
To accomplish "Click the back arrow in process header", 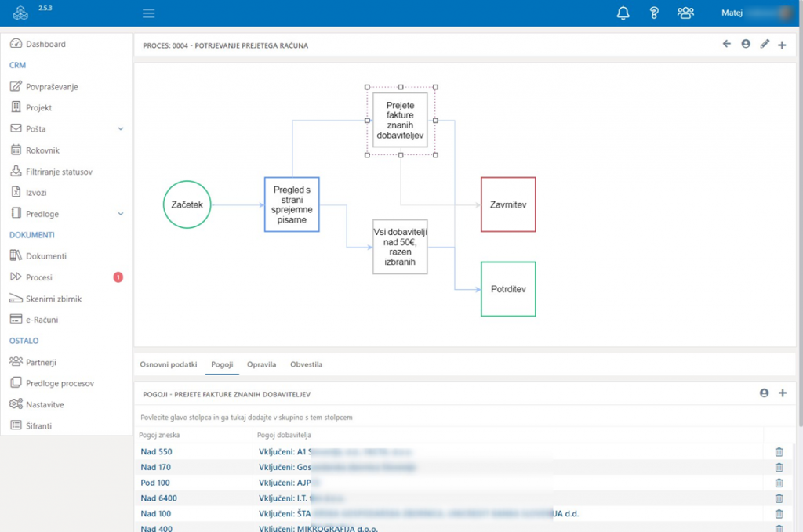I will coord(727,45).
